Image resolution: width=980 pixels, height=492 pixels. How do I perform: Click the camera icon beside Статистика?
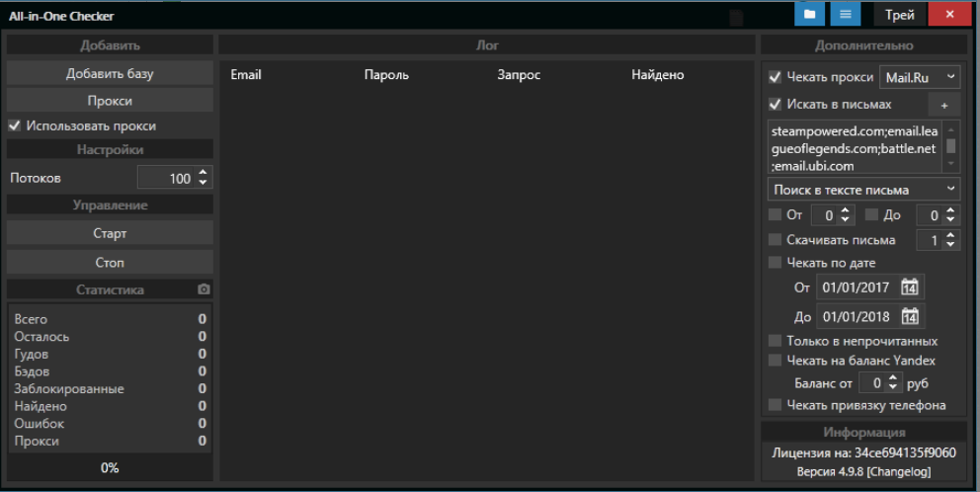(204, 289)
